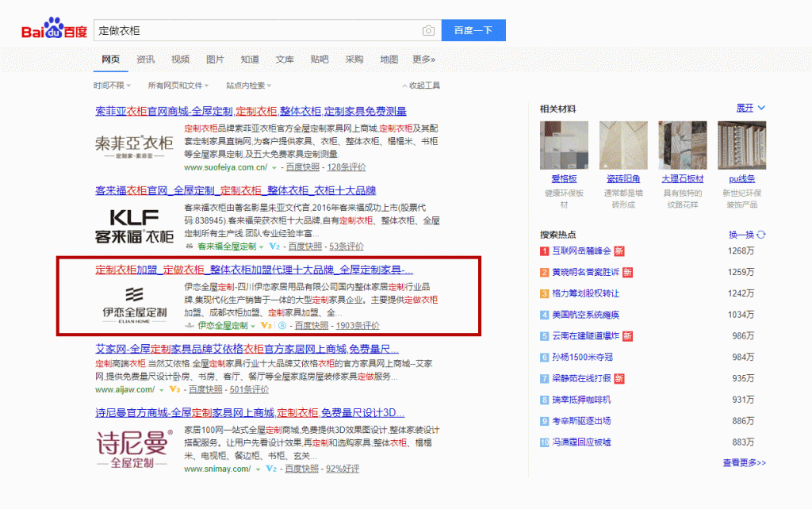Image resolution: width=812 pixels, height=509 pixels.
Task: Open hot search 美国航空系统瘫痪
Action: tap(586, 315)
